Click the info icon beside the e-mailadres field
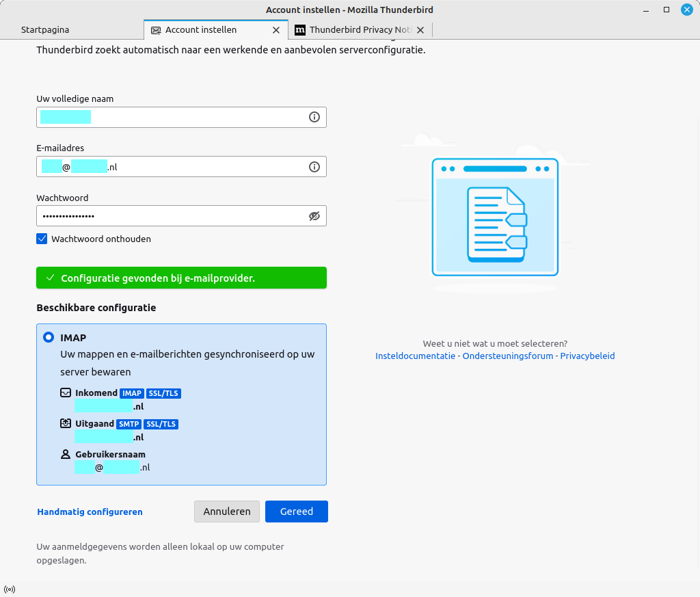Screen dimensions: 700x597 (314, 166)
